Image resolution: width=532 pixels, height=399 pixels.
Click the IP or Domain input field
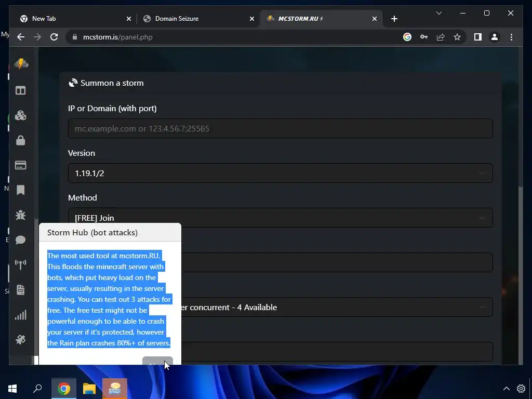point(280,128)
